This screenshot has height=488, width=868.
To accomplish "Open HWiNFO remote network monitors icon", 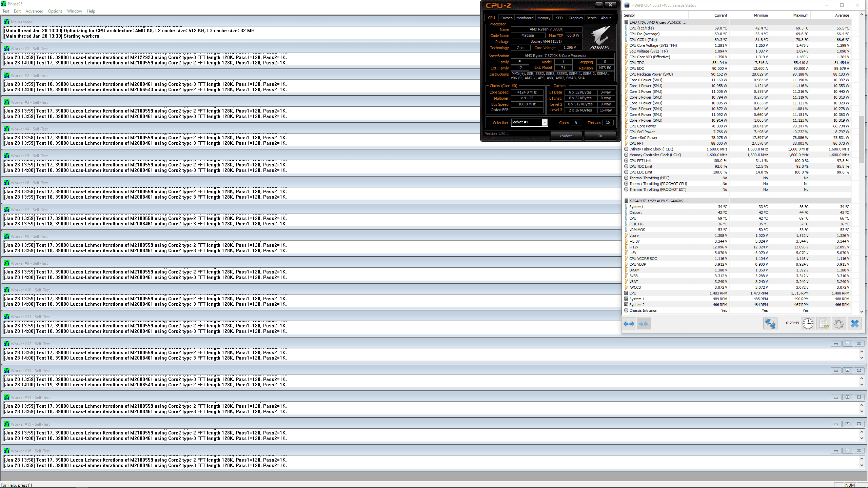I will 770,324.
